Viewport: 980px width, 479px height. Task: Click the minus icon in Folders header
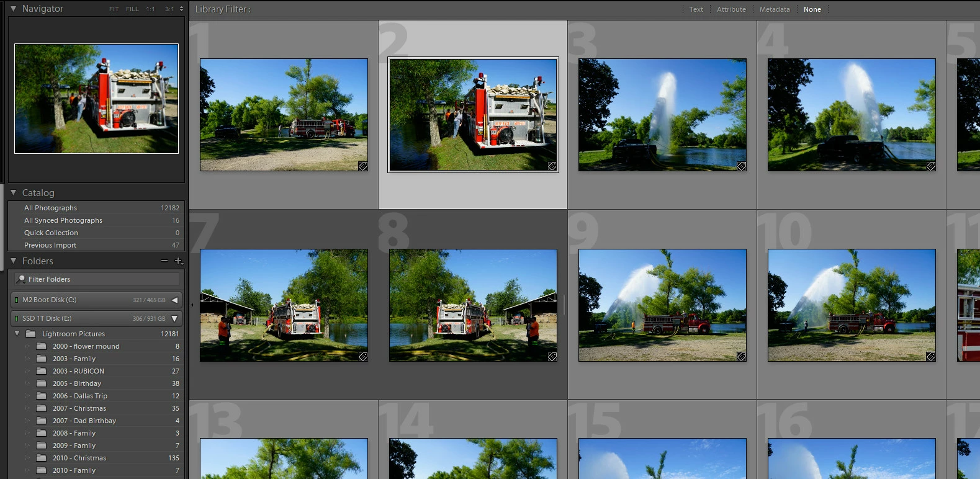click(164, 261)
